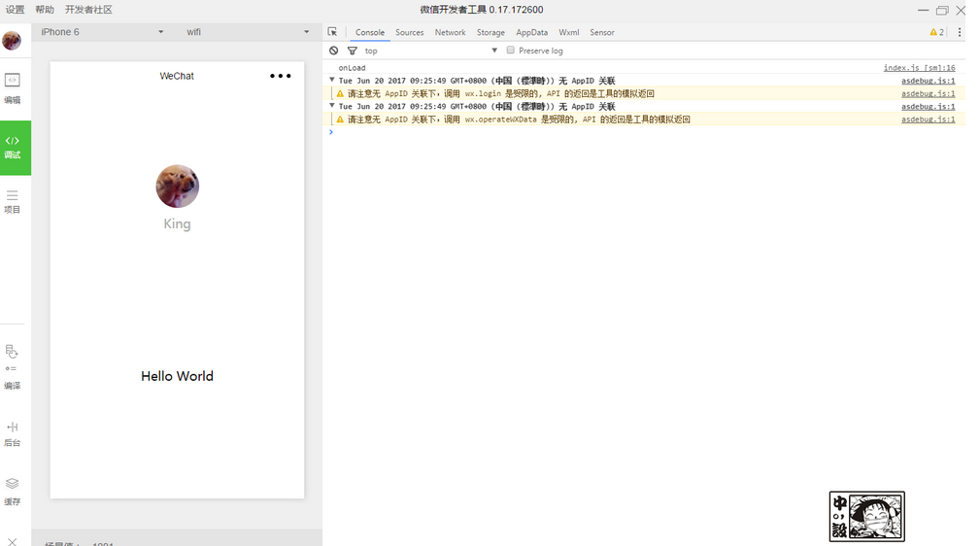Open the 设置 settings menu
This screenshot has width=980, height=546.
coord(15,10)
